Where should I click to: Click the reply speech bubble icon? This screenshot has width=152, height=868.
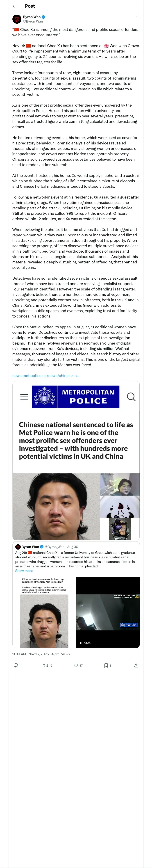pos(16,665)
